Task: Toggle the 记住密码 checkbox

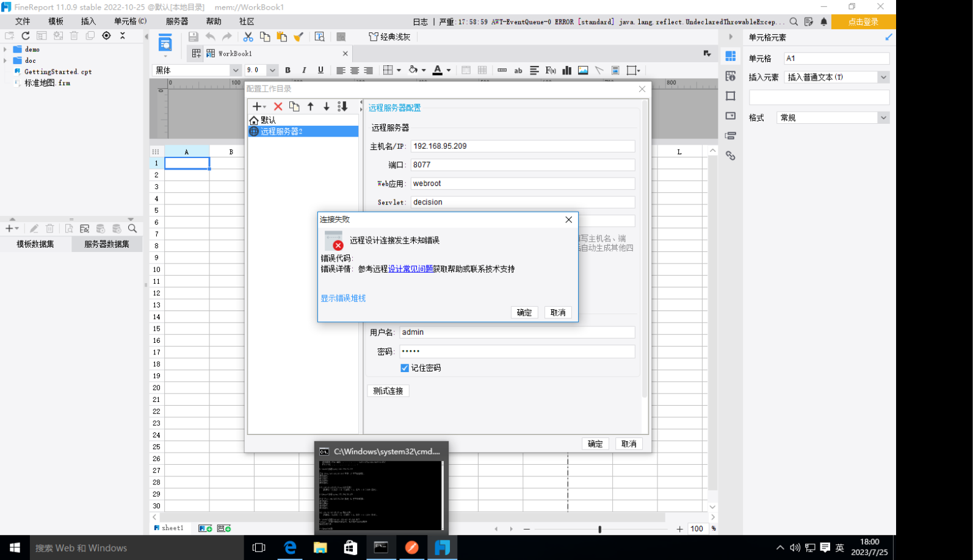Action: click(x=405, y=368)
